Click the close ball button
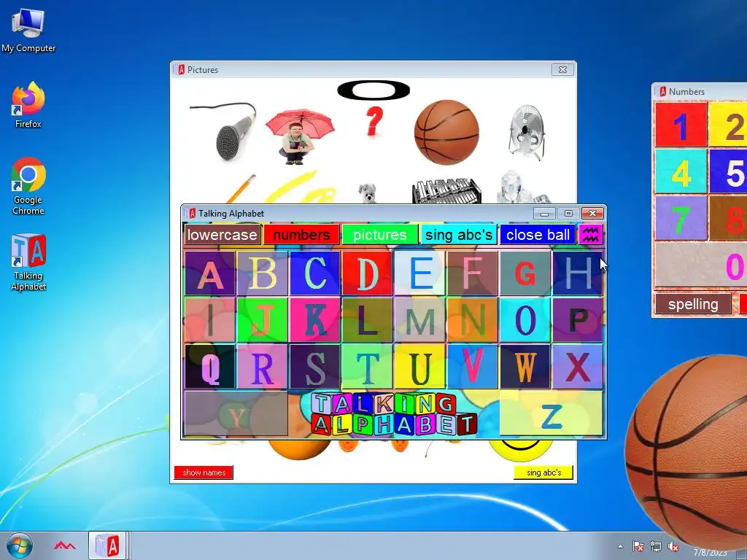 (x=538, y=235)
